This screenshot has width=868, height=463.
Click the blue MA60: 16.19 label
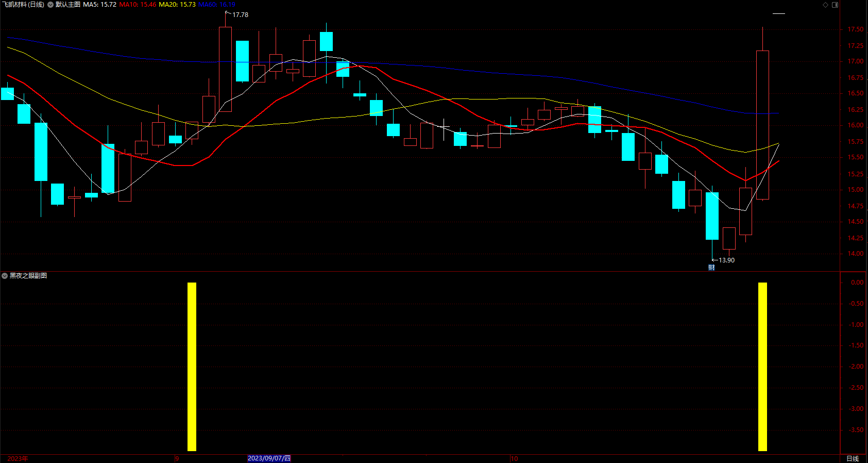(x=217, y=5)
